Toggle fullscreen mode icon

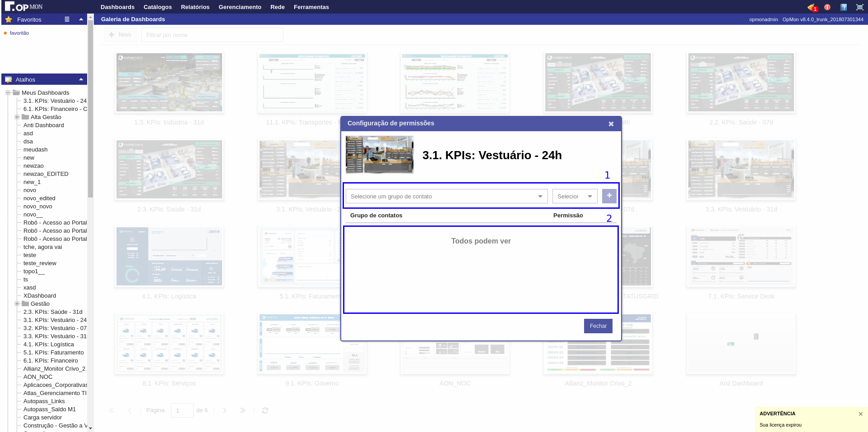pos(859,7)
